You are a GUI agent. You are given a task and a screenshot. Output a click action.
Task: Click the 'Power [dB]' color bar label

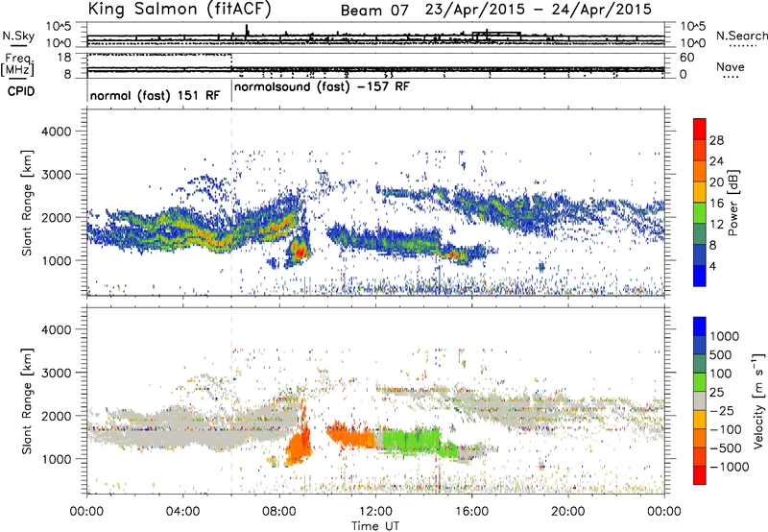pyautogui.click(x=732, y=203)
